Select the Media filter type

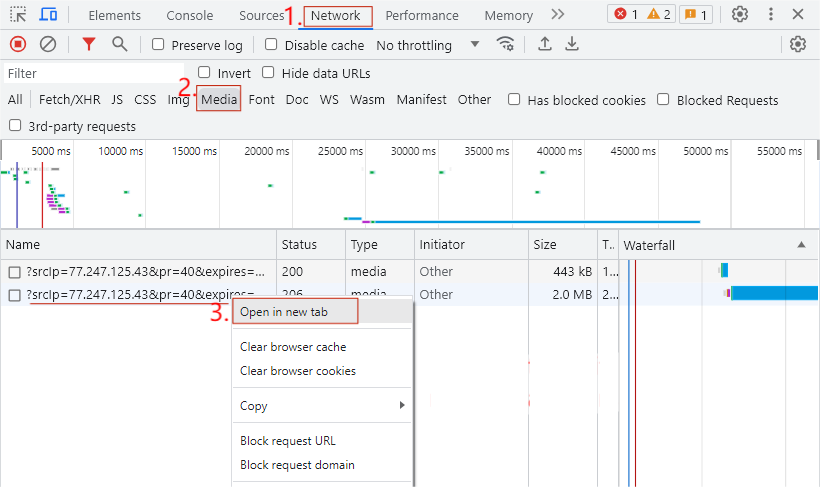pyautogui.click(x=219, y=99)
